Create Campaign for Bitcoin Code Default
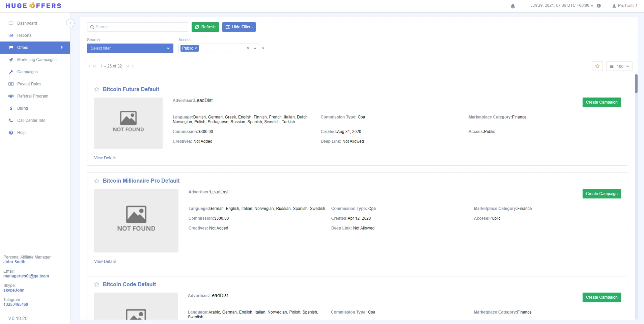 point(601,297)
